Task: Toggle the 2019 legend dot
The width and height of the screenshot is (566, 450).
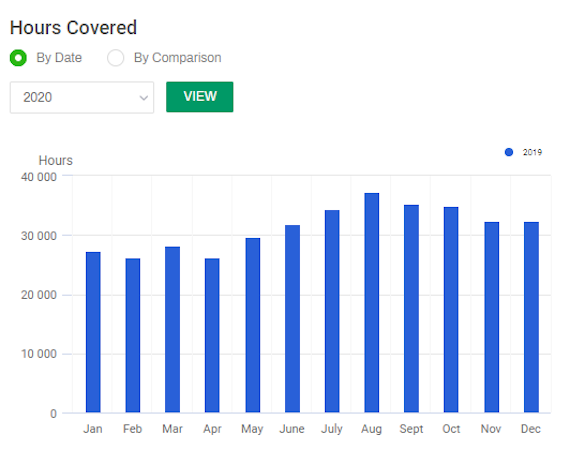Action: 509,152
